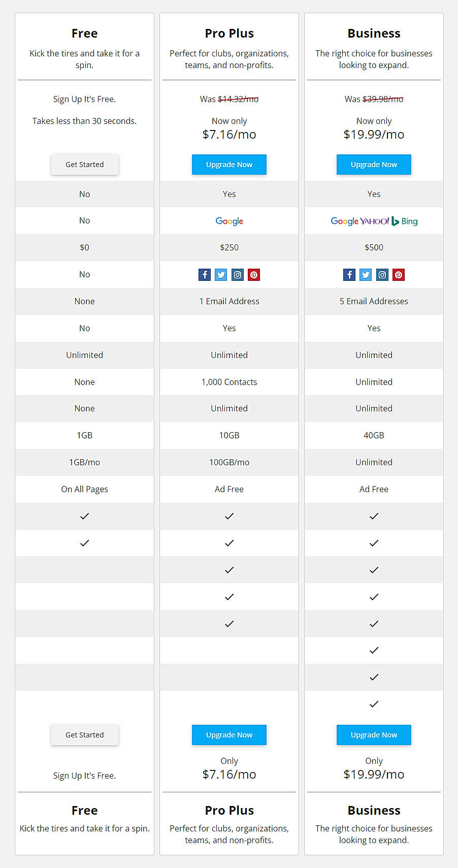This screenshot has height=868, width=458.
Task: Click the bottom Get Started button in Free column
Action: [84, 735]
